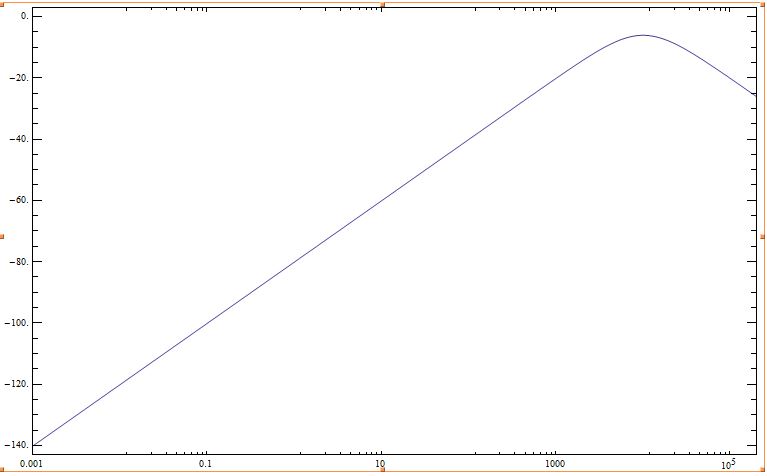Select the -80 vertical axis label

click(19, 262)
